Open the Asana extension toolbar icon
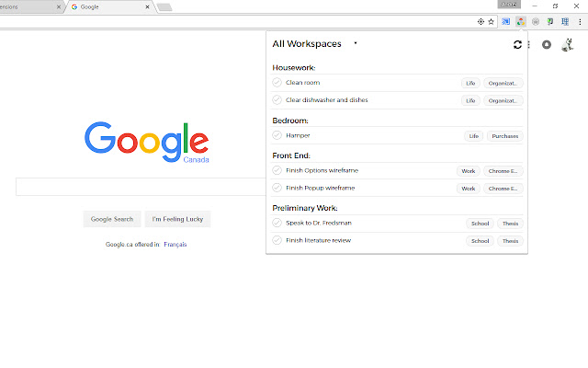 (521, 22)
